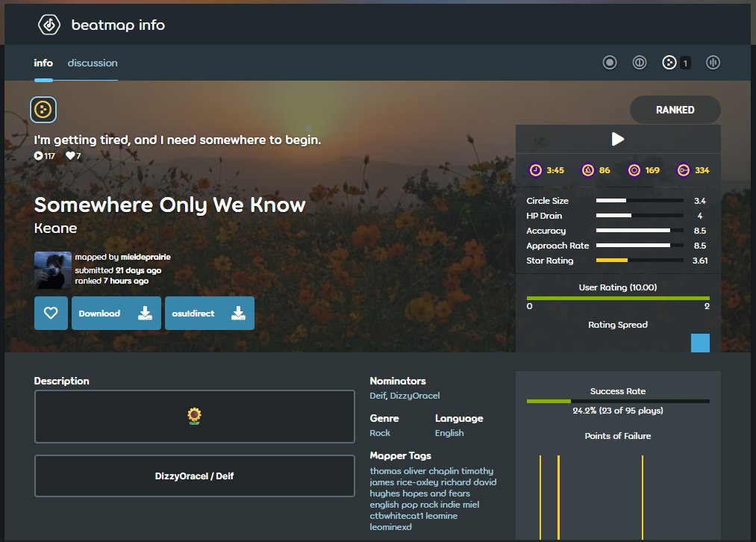Open the English language link

coord(449,433)
